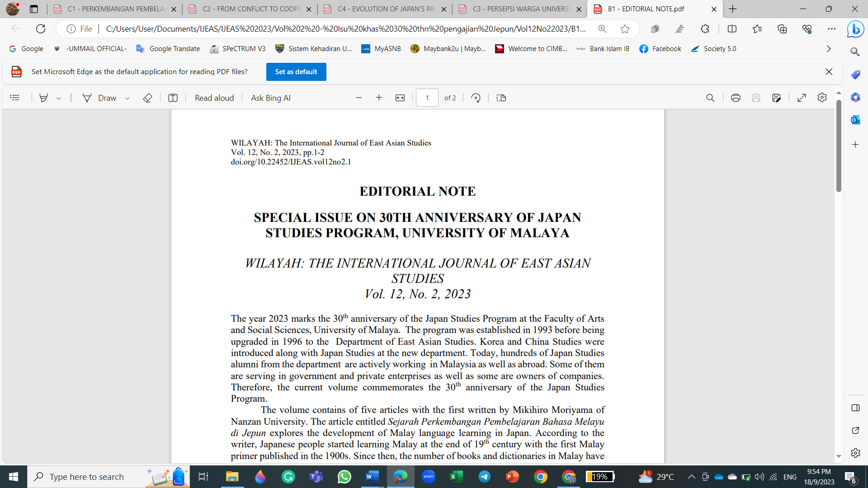Expand the Draw options dropdown arrow
The image size is (868, 488).
tap(127, 98)
